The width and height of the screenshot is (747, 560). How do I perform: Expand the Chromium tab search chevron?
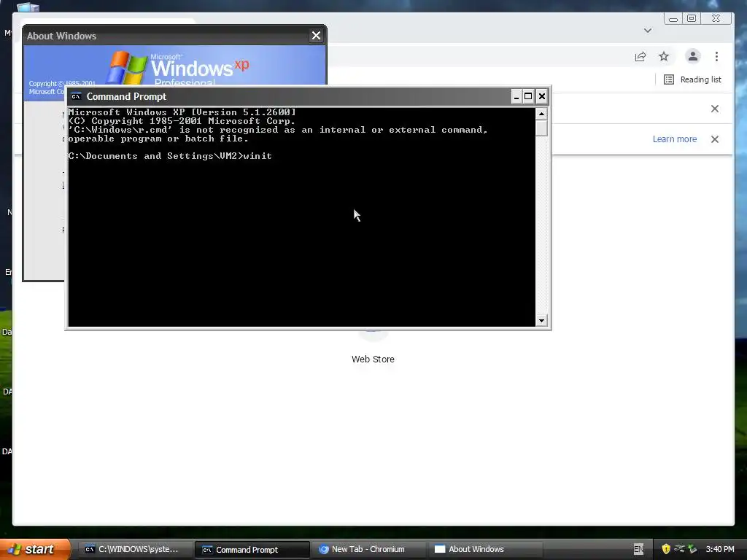(648, 31)
